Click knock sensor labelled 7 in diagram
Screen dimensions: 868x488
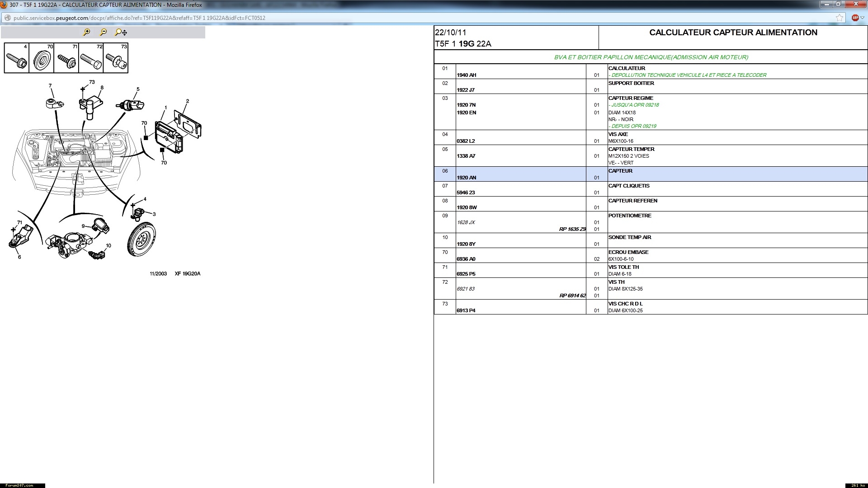pos(54,103)
